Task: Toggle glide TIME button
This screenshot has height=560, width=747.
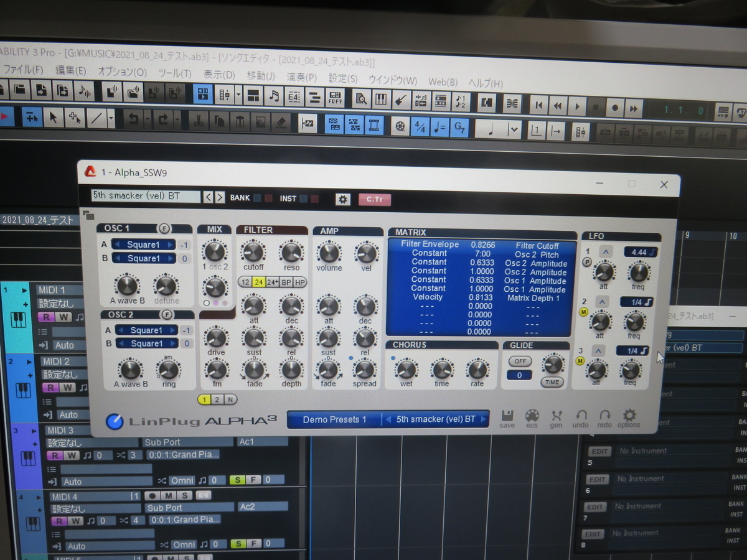Action: (x=552, y=382)
